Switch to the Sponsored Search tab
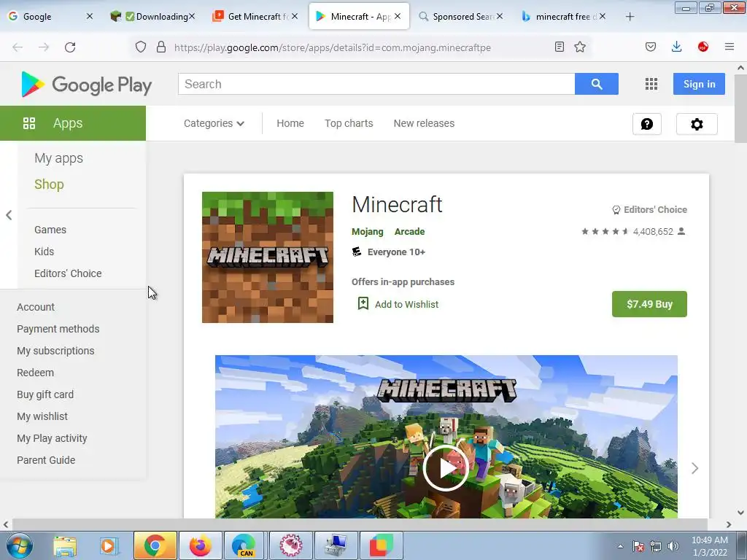The image size is (747, 560). point(461,16)
